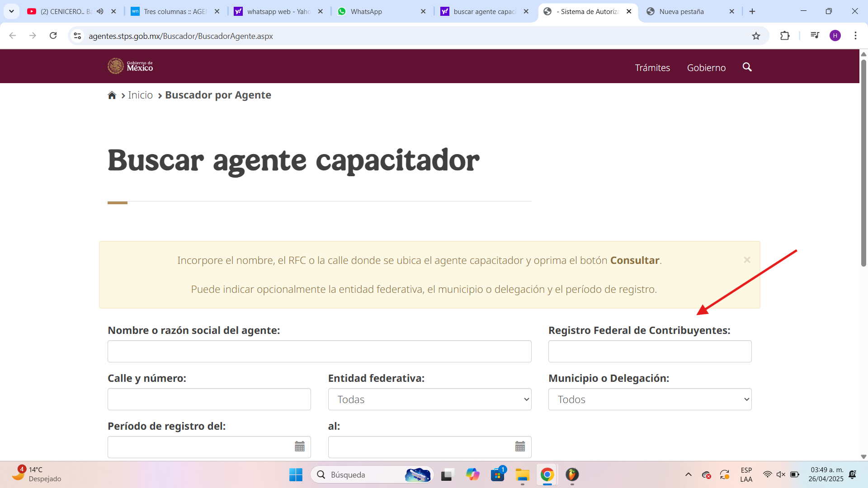Expand Municipio o Delegación dropdown
The height and width of the screenshot is (488, 868).
point(650,399)
